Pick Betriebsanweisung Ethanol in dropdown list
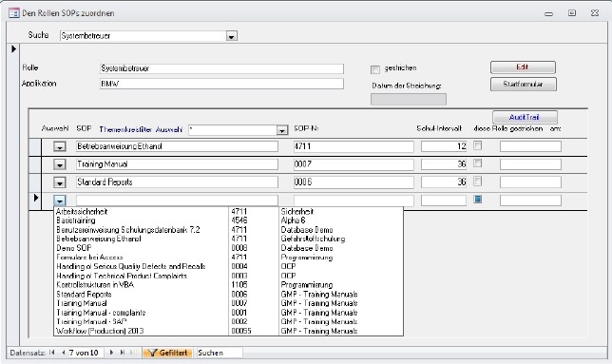The image size is (612, 364). 228,239
